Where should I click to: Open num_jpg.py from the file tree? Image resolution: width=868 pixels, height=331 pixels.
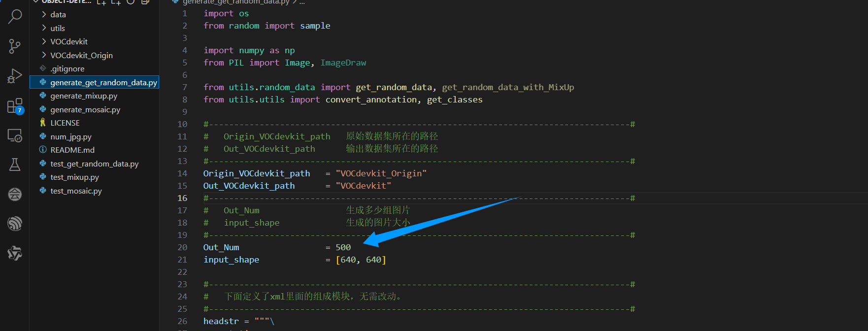tap(71, 137)
